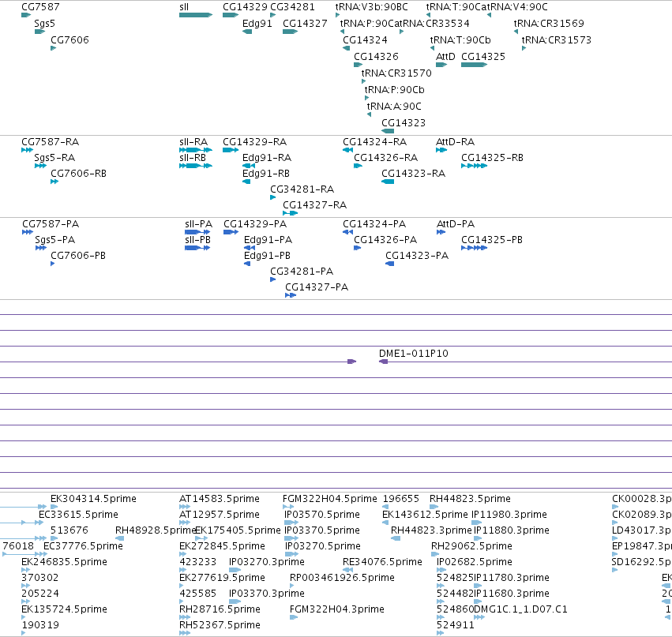Screen dimensions: 672x637
Task: Select the RH44823.3prime EST glyph
Action: (396, 538)
